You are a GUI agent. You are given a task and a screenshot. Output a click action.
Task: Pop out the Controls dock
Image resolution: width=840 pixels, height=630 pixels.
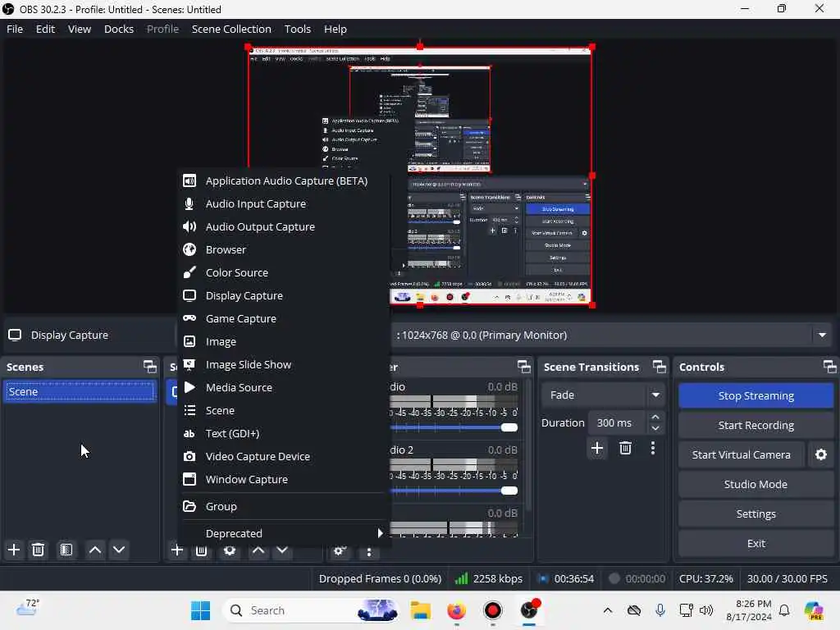(830, 367)
